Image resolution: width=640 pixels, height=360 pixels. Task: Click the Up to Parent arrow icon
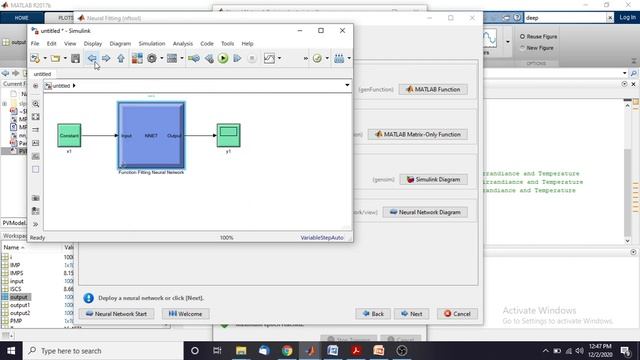pyautogui.click(x=121, y=58)
